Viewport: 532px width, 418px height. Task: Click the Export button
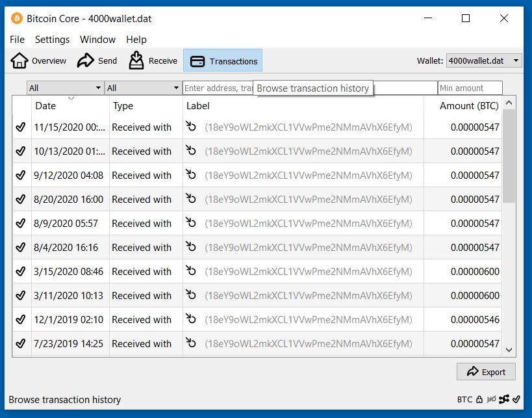[486, 371]
